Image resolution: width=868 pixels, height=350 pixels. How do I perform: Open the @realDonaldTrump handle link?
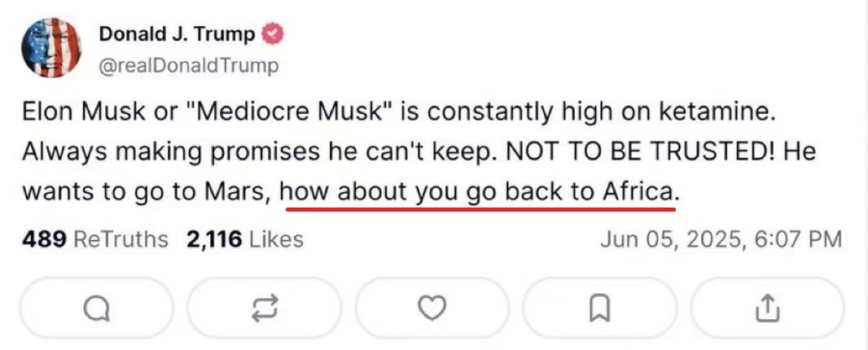188,65
